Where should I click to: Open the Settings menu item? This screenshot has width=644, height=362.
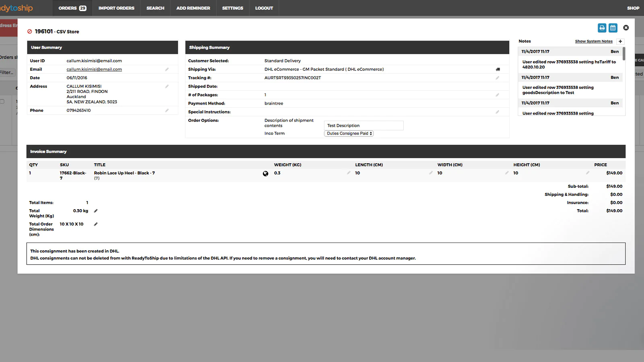[x=233, y=8]
